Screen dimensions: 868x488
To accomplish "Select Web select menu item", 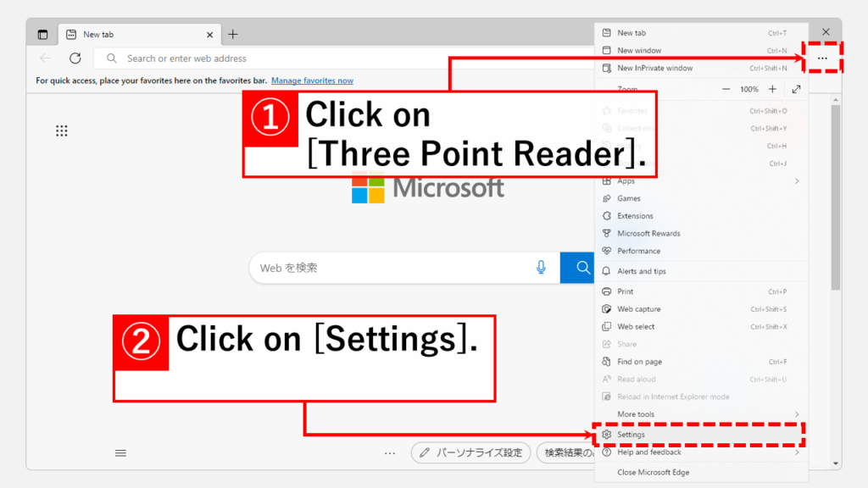I will point(701,326).
